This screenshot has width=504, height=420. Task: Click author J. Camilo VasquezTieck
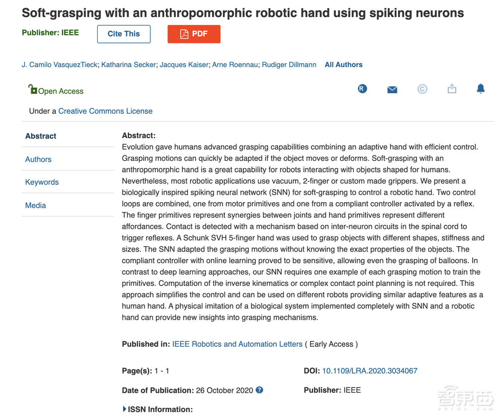pyautogui.click(x=59, y=65)
